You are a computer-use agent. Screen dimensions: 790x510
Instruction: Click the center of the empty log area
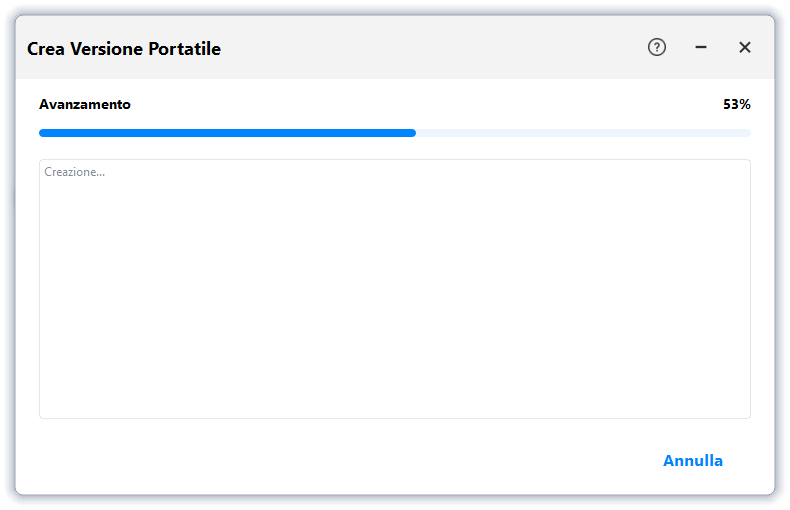[395, 289]
